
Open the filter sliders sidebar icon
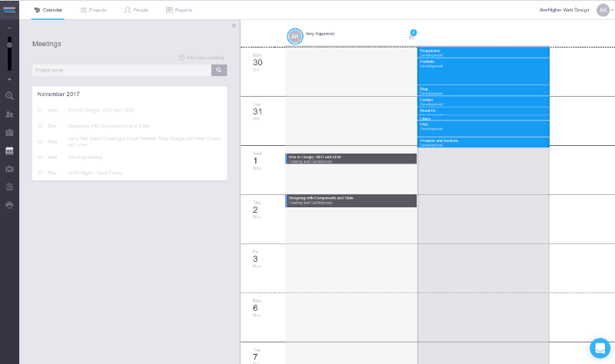point(9,187)
